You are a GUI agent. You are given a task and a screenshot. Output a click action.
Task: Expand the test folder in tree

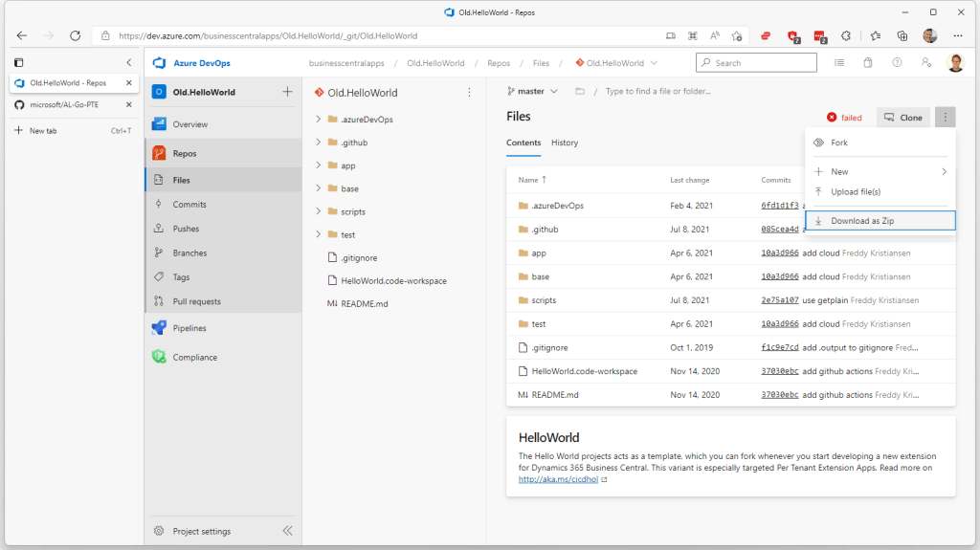tap(318, 234)
